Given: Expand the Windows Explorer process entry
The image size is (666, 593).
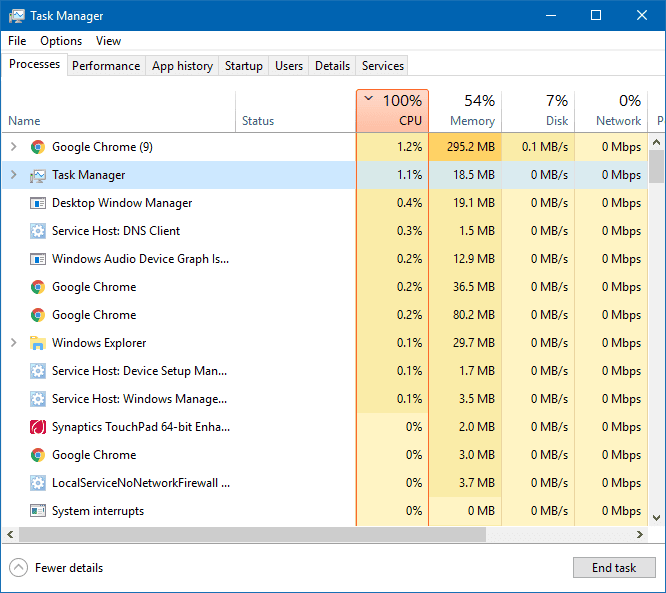Looking at the screenshot, I should (x=14, y=343).
